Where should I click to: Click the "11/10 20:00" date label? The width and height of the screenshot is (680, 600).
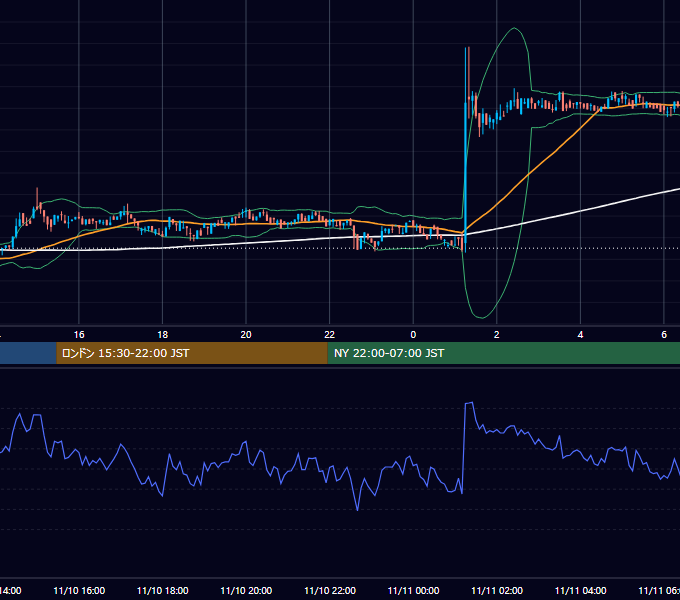[x=246, y=590]
